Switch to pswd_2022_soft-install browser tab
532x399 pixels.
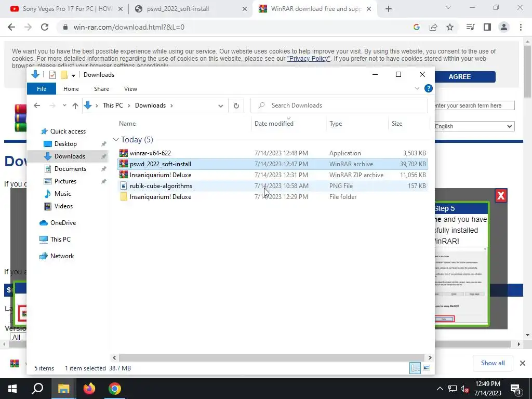(178, 9)
